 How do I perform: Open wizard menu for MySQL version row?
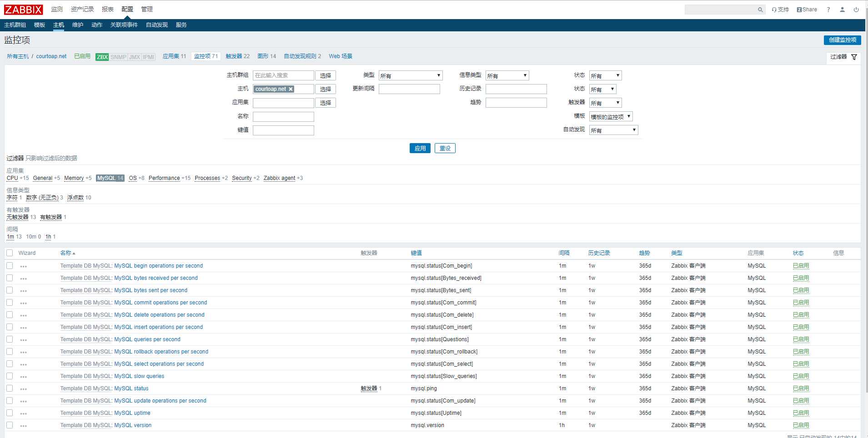click(24, 426)
